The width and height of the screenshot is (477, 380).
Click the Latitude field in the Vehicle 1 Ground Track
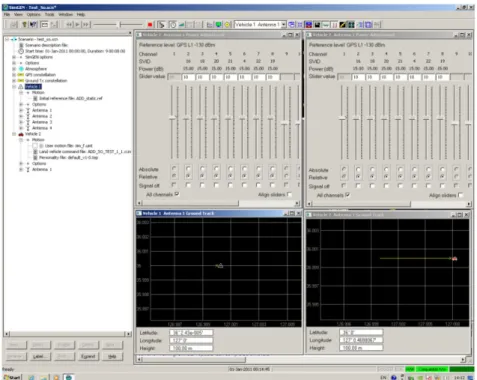[x=191, y=333]
